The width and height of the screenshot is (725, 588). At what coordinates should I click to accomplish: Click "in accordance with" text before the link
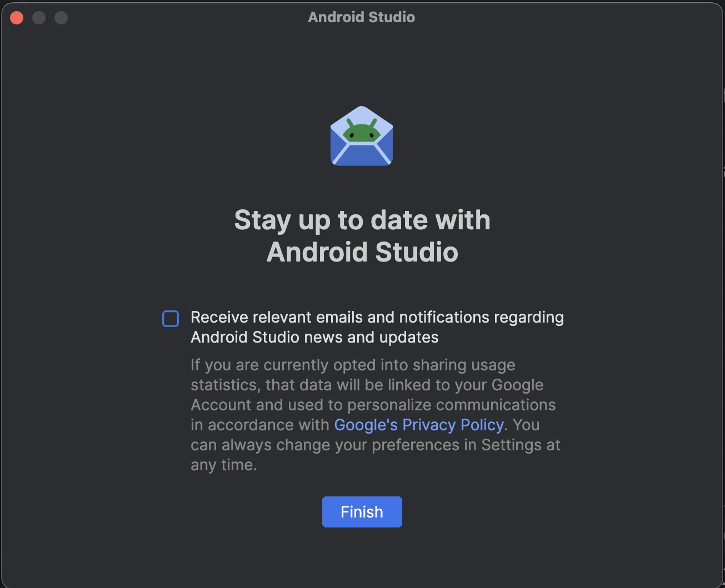pos(260,425)
